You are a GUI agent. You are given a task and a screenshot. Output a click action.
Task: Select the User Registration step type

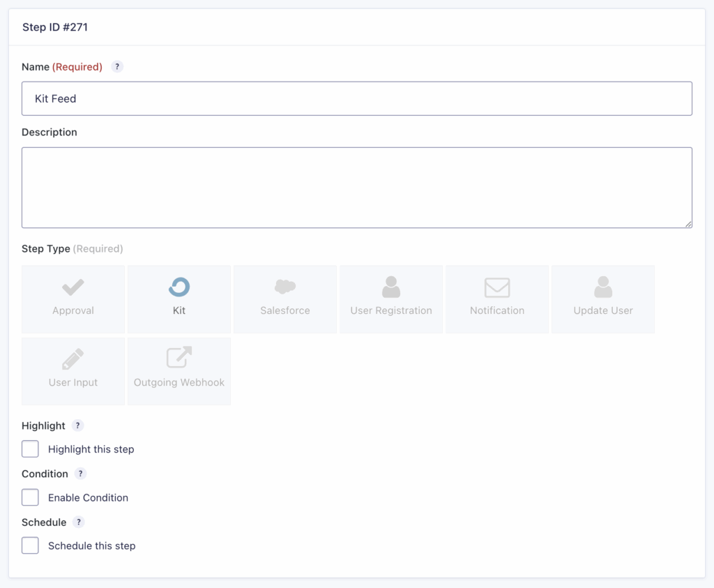pos(390,299)
